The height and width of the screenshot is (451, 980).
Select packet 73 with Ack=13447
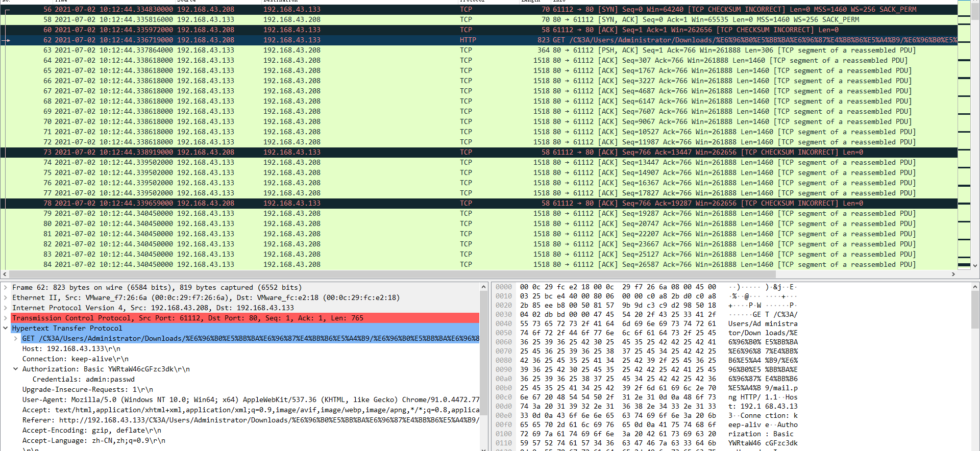[x=479, y=152]
